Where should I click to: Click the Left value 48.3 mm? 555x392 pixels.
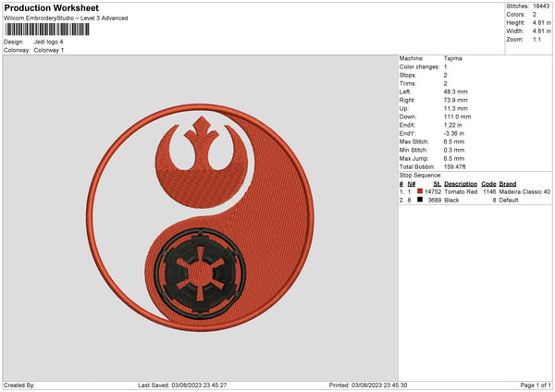(455, 92)
